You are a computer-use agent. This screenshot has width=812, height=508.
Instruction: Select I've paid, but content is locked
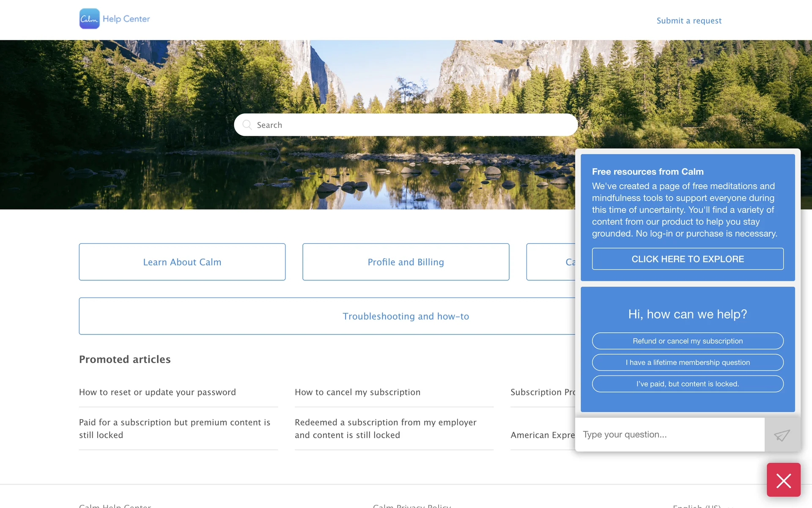[687, 384]
